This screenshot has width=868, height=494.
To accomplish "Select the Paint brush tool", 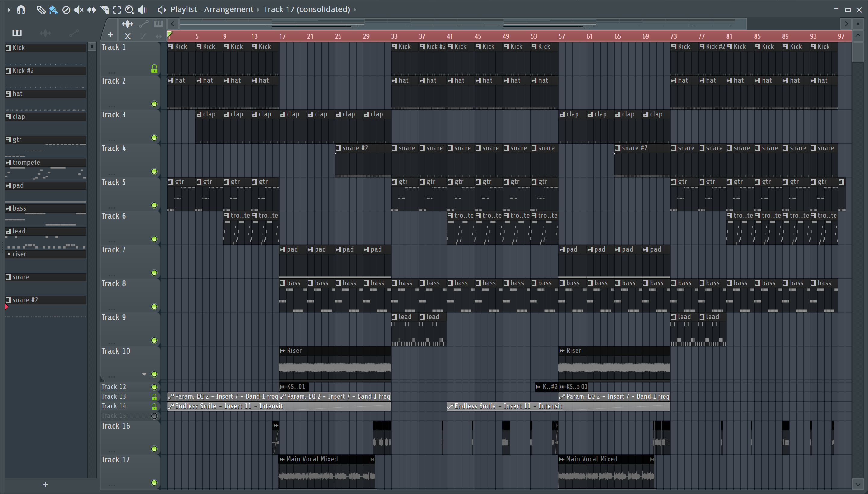I will (53, 10).
